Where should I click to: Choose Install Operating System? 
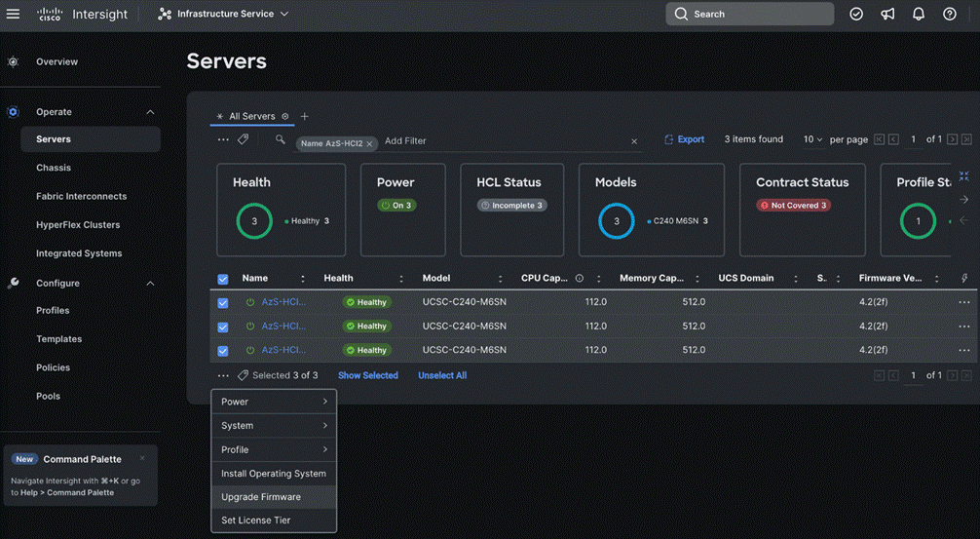point(274,474)
